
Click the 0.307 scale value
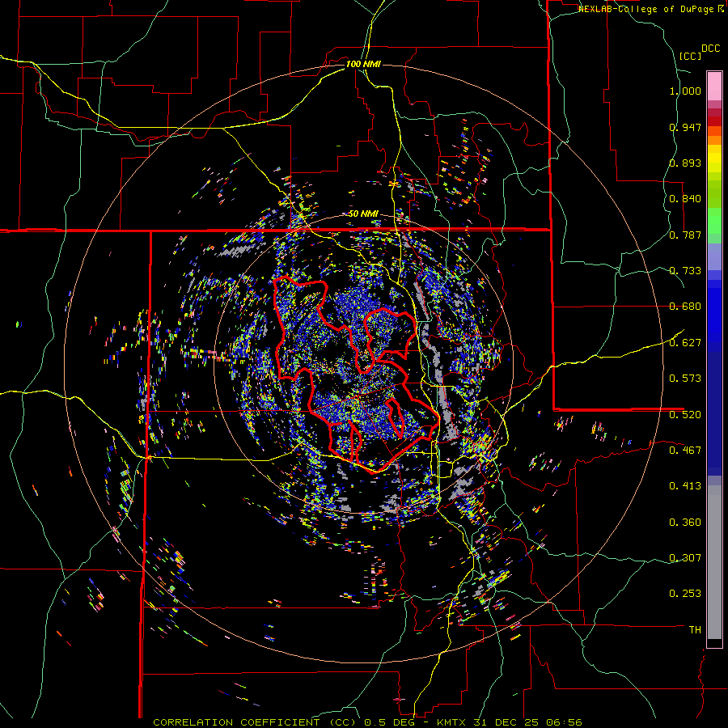click(x=685, y=558)
